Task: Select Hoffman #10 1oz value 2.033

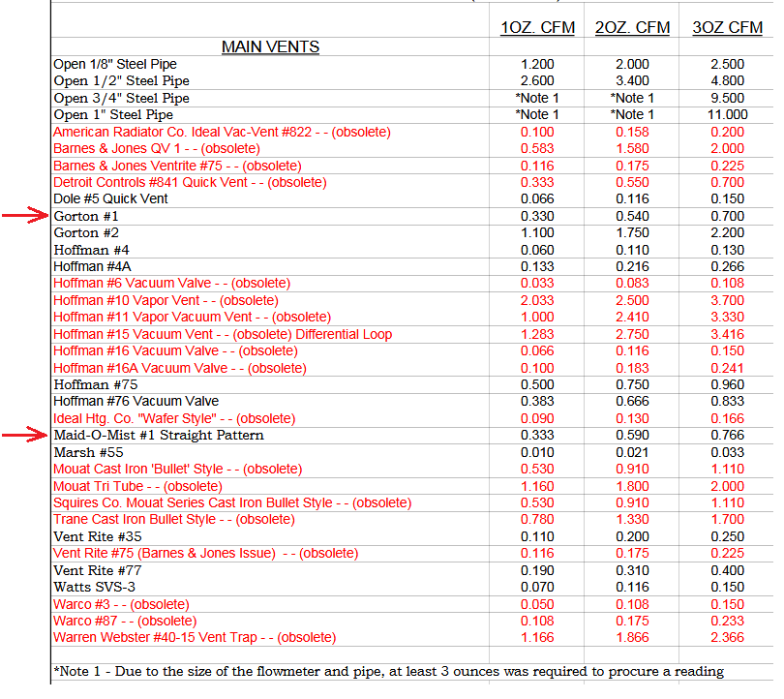Action: [x=537, y=300]
